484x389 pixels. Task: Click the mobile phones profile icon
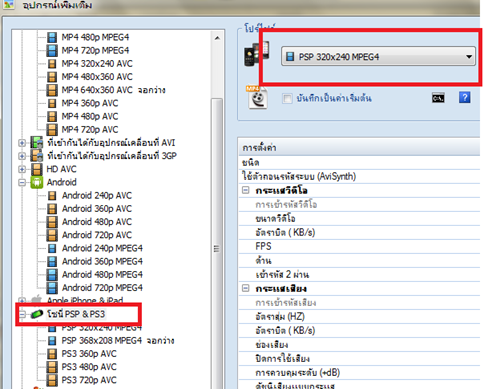pos(257,53)
